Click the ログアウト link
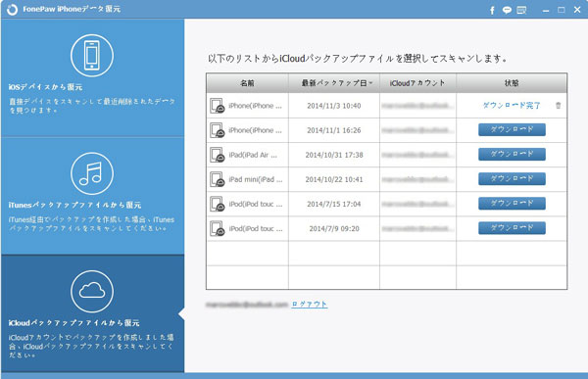 pyautogui.click(x=310, y=304)
